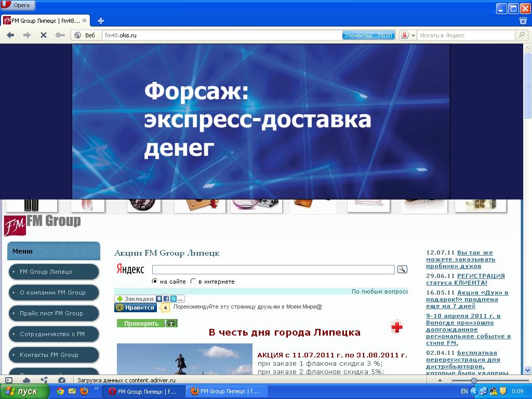532x399 pixels.
Task: Open the closed tabs trash icon
Action: pyautogui.click(x=523, y=21)
